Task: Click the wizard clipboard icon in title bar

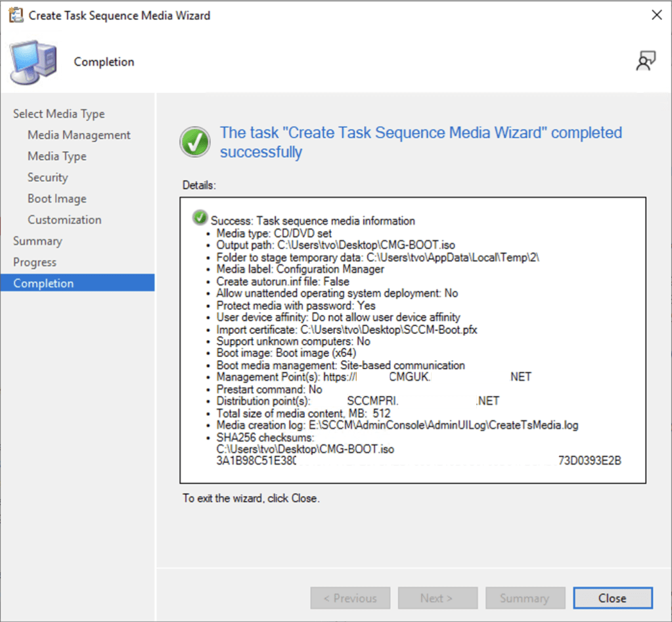Action: [x=15, y=15]
